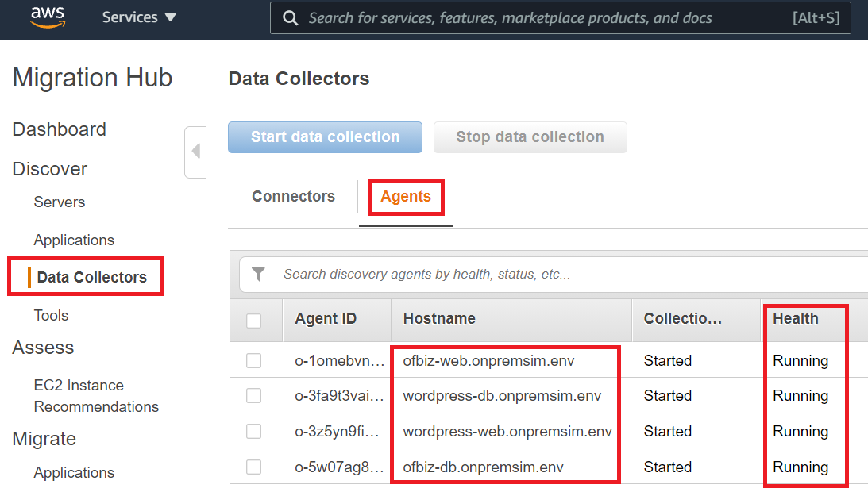
Task: Go to Servers under Discover
Action: pyautogui.click(x=60, y=202)
